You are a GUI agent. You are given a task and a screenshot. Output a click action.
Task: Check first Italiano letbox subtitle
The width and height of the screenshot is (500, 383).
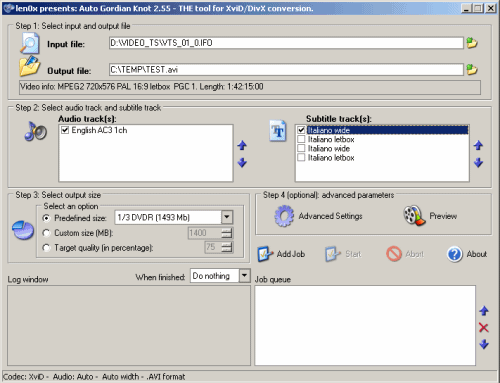coord(301,139)
